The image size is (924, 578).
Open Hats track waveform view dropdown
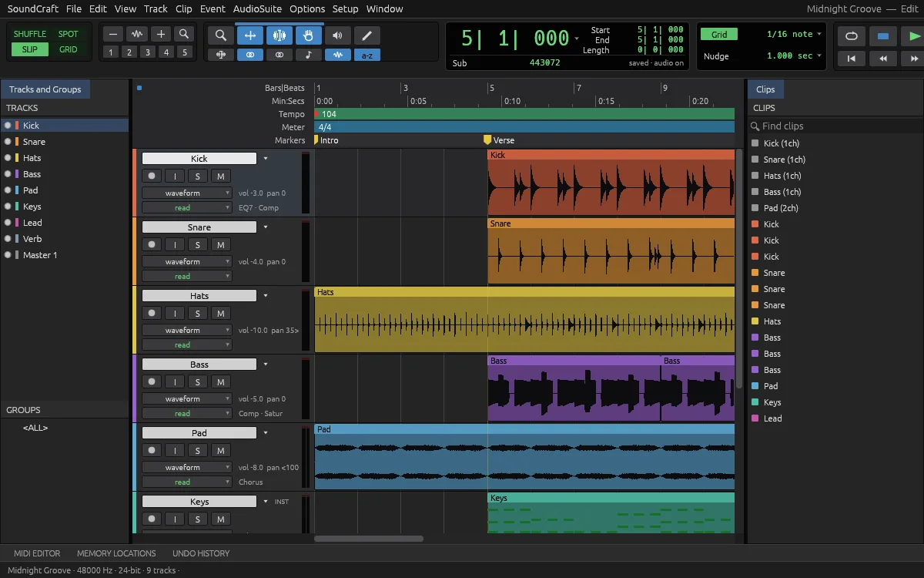[187, 331]
